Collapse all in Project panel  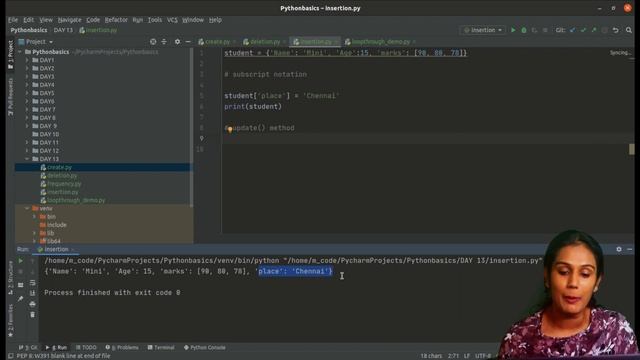[x=164, y=42]
